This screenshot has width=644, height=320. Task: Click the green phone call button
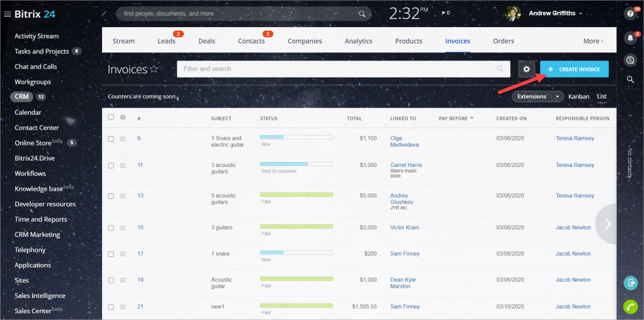pyautogui.click(x=630, y=306)
